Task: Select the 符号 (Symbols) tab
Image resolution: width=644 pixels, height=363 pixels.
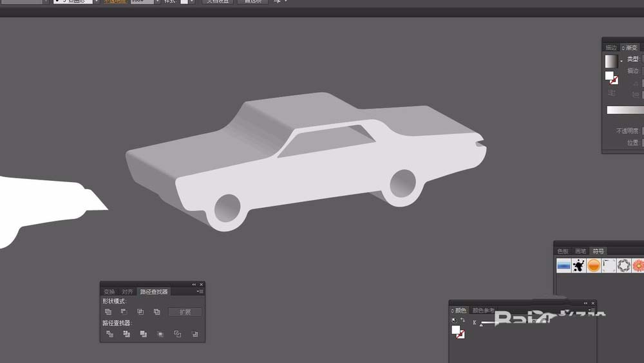Action: click(598, 251)
